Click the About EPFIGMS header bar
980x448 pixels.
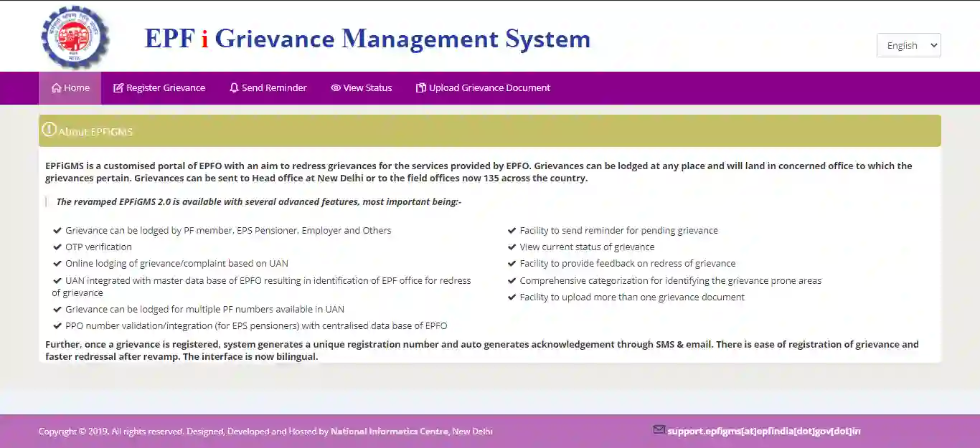pyautogui.click(x=490, y=130)
